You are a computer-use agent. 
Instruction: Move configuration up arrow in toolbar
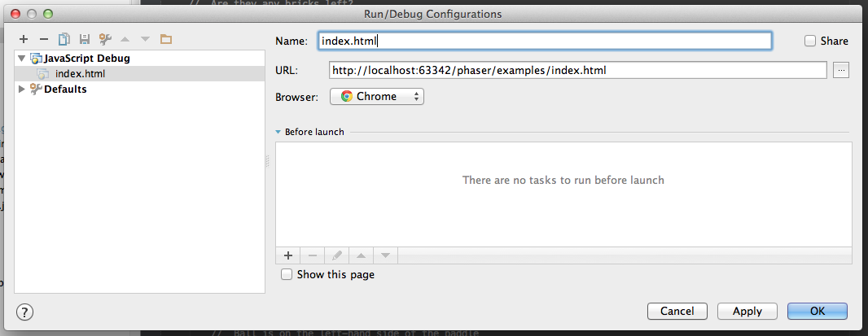(125, 39)
